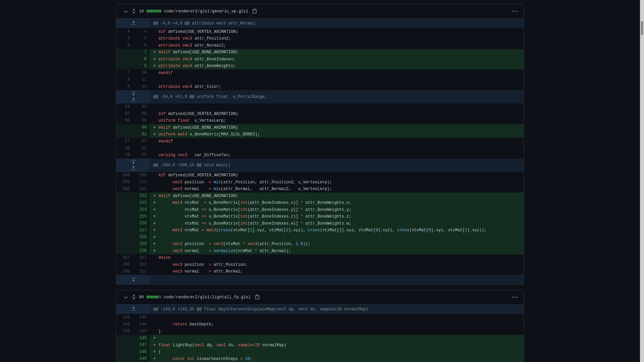Expand all lines in lightall_fp.glsl

click(134, 297)
